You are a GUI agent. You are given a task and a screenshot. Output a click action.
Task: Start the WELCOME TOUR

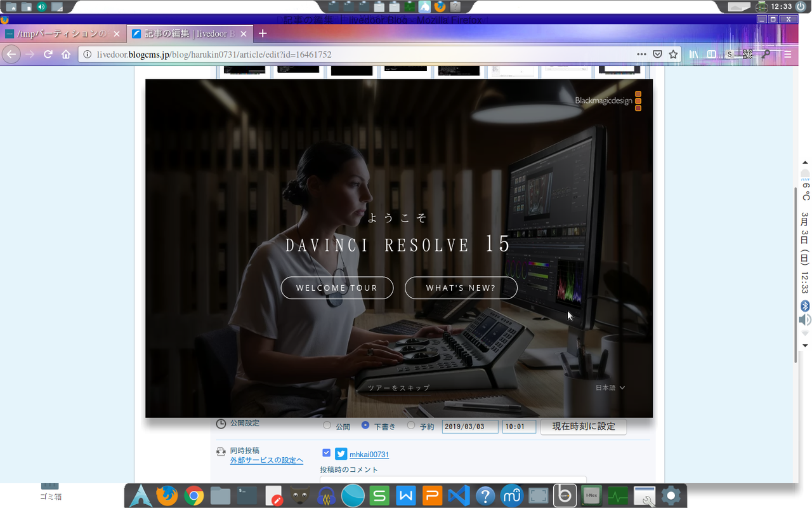[x=337, y=288]
